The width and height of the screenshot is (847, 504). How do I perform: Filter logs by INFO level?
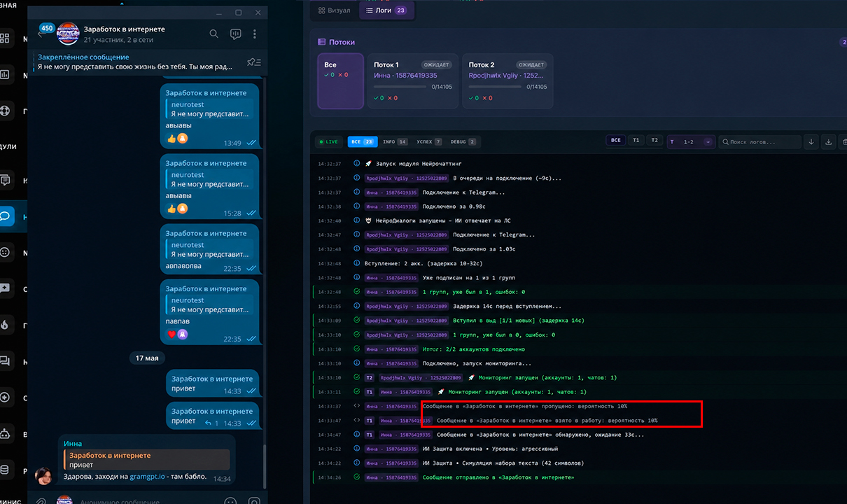coord(395,141)
